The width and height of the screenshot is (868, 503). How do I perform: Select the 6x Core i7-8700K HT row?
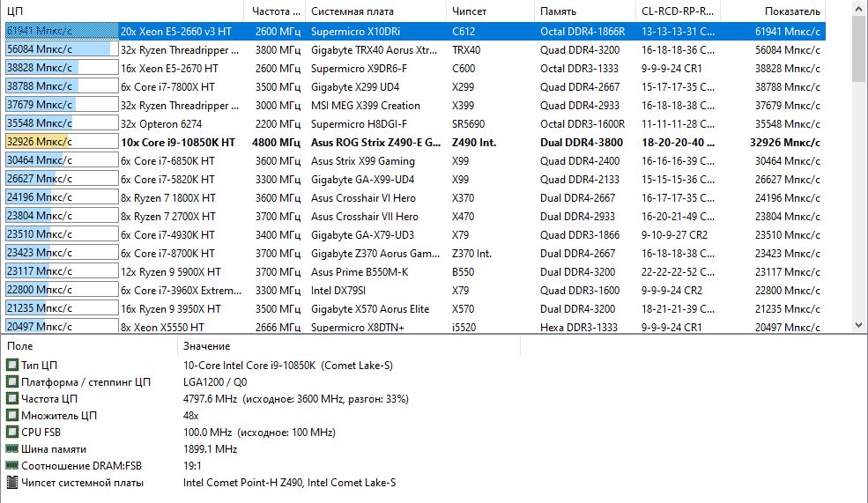click(415, 254)
